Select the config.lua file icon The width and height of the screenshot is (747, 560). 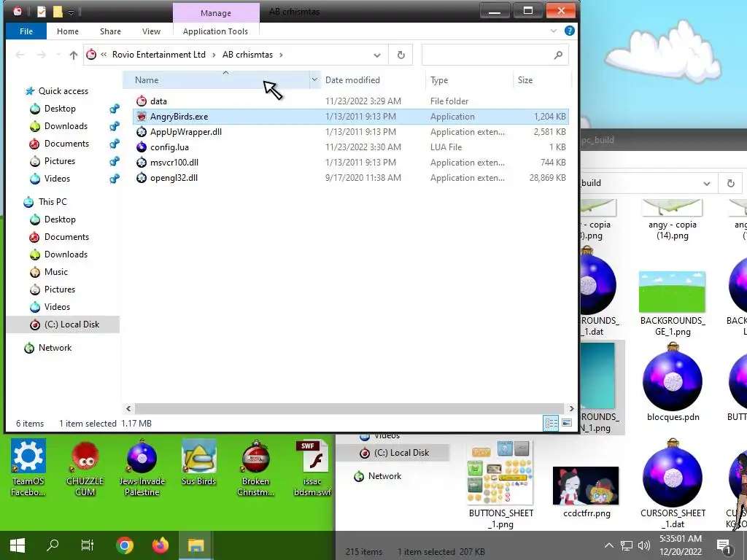[x=142, y=147]
